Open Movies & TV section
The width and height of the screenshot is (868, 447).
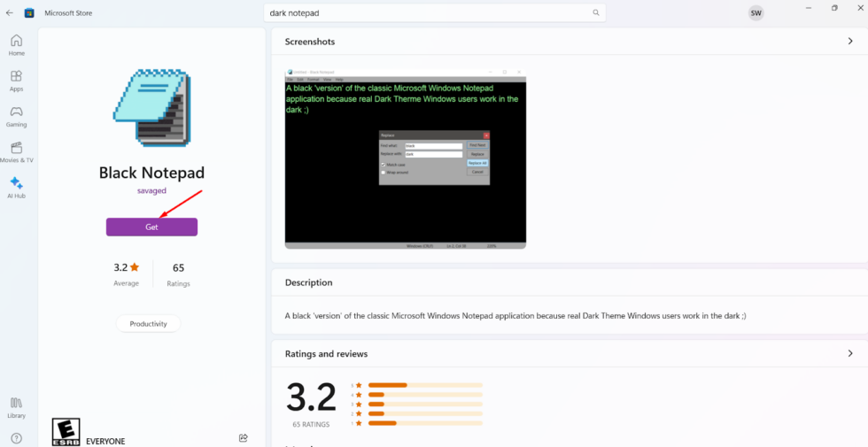[x=17, y=152]
